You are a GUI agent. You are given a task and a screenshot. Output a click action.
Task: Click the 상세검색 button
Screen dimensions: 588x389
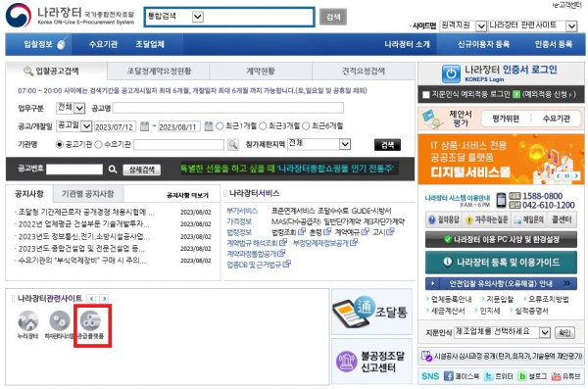pos(142,170)
